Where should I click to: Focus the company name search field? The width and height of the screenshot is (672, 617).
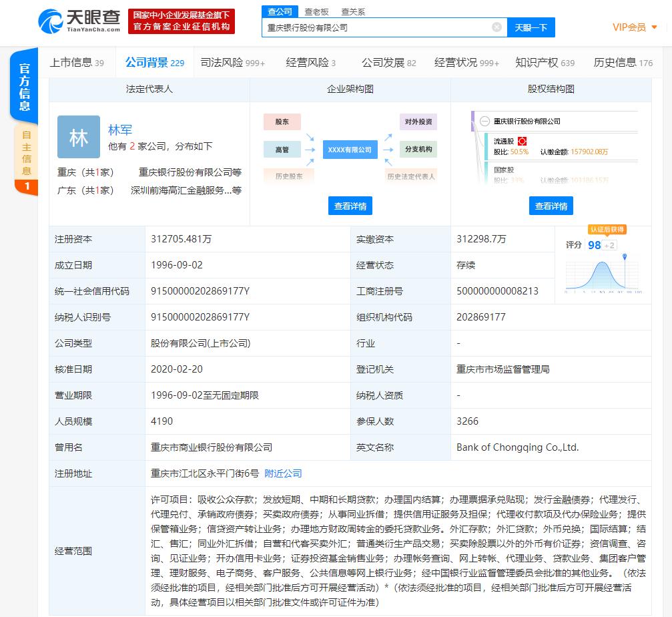coord(377,27)
